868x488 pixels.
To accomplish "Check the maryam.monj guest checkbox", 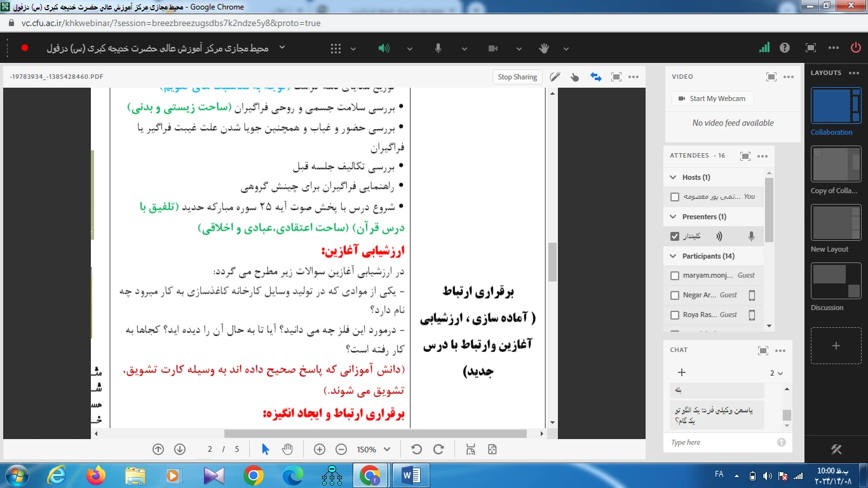I will 675,276.
